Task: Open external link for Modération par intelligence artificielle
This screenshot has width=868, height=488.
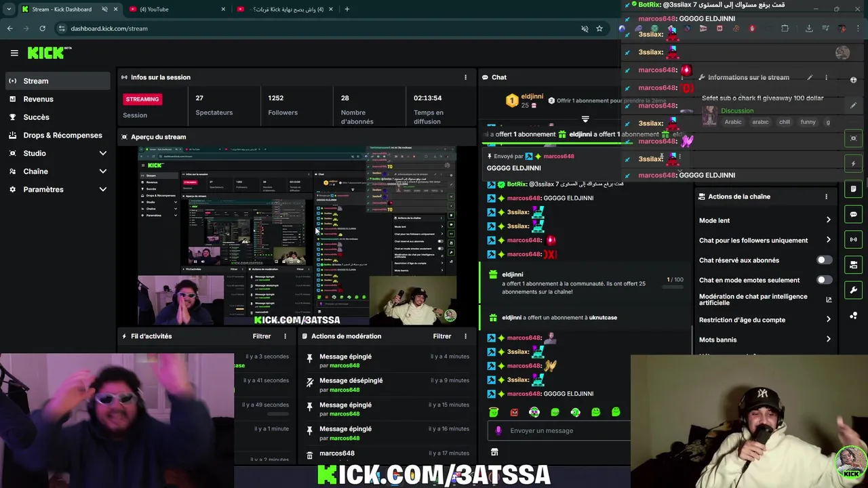Action: click(x=829, y=300)
